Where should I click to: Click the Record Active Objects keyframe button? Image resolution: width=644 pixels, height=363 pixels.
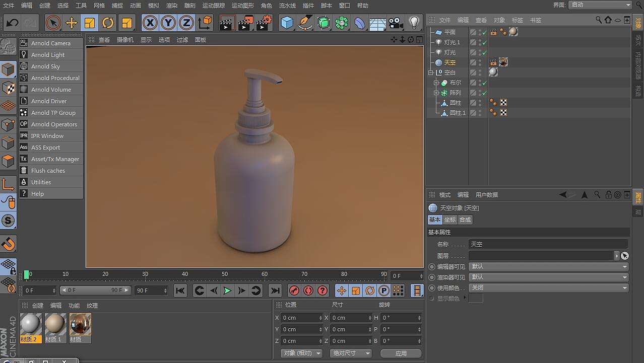(294, 291)
